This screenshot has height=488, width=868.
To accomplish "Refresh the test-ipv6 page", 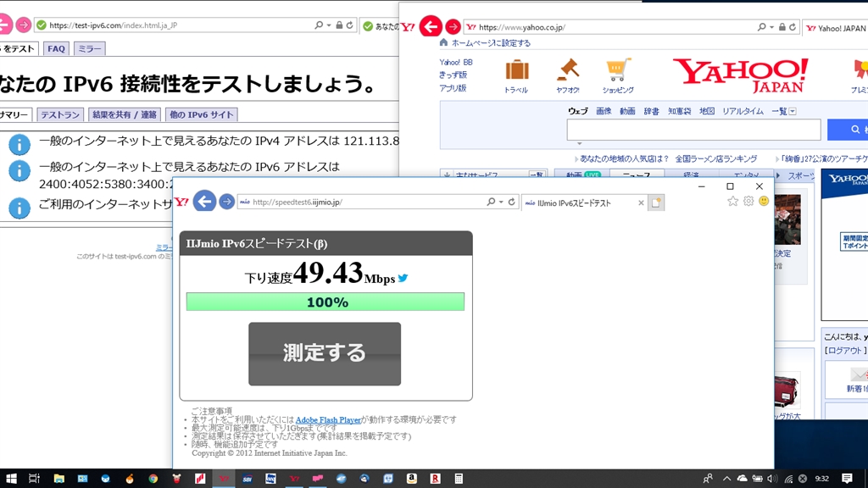I will click(x=349, y=25).
